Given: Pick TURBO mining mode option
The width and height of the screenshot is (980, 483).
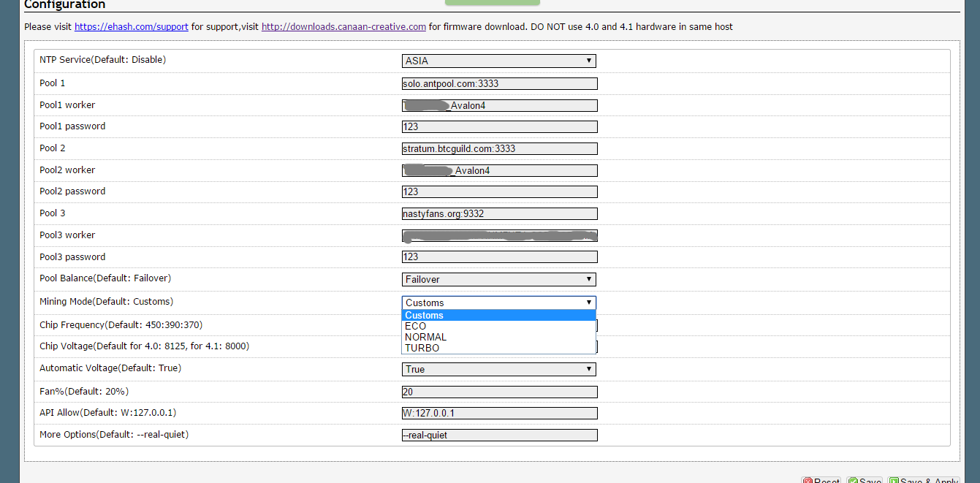Looking at the screenshot, I should [x=422, y=348].
